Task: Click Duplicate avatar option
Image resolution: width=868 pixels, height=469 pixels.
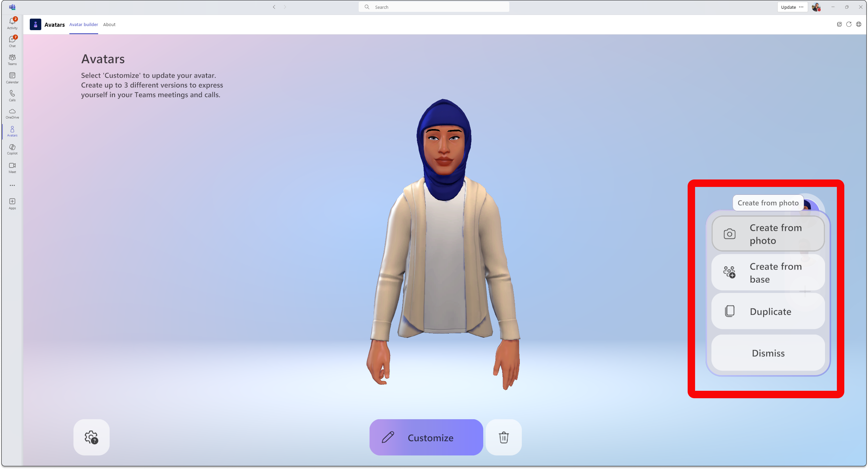Action: 768,311
